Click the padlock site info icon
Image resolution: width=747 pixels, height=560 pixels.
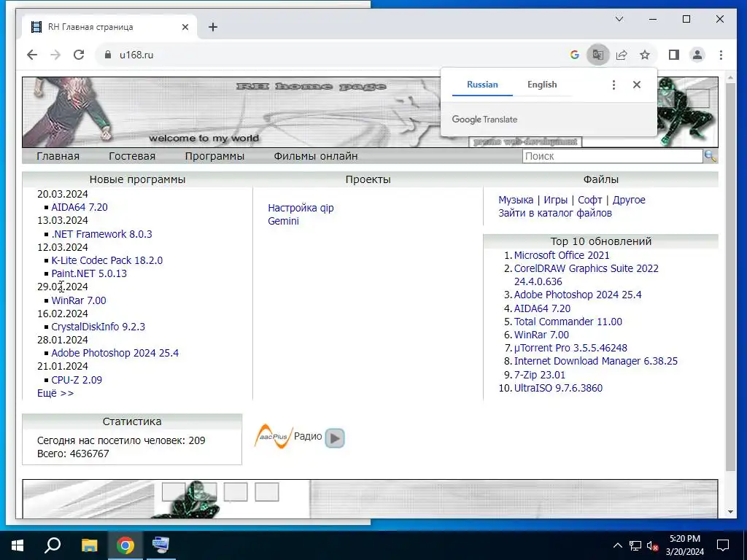point(108,55)
